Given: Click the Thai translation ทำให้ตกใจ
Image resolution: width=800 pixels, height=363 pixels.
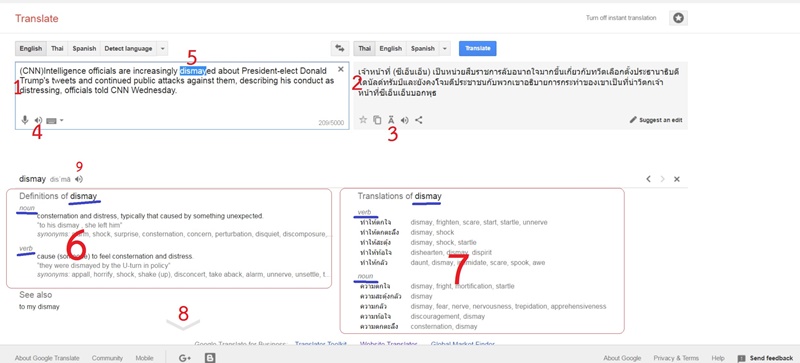Looking at the screenshot, I should (376, 223).
